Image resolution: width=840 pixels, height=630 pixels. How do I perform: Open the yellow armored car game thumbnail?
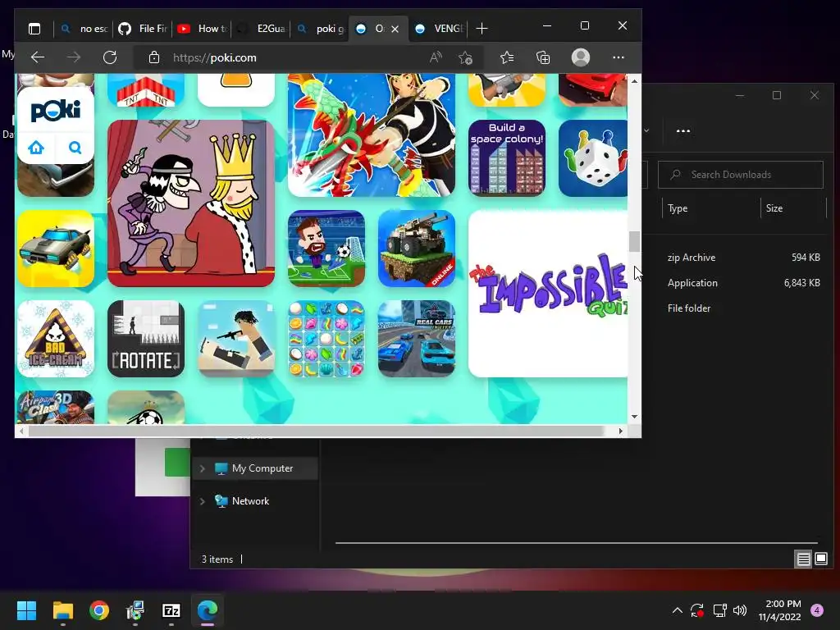[x=56, y=249]
